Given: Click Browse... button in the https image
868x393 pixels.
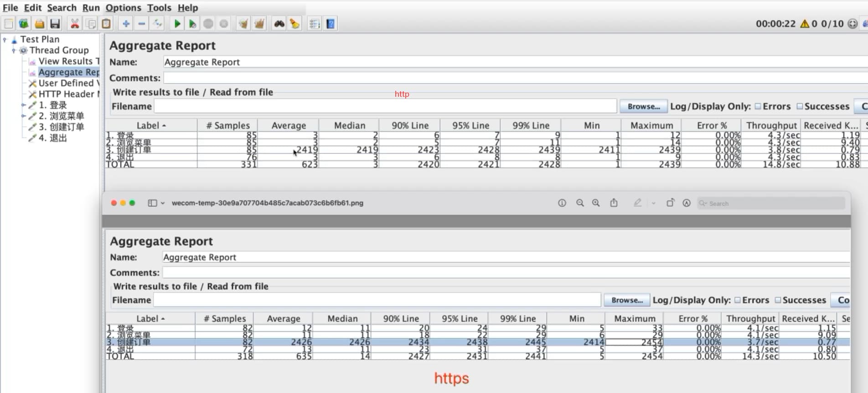Looking at the screenshot, I should pyautogui.click(x=627, y=300).
